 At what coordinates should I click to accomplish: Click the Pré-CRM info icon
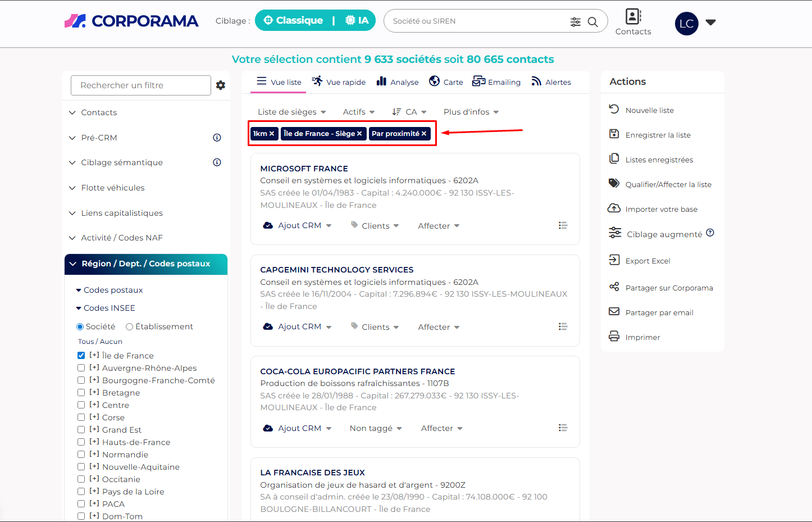[217, 138]
